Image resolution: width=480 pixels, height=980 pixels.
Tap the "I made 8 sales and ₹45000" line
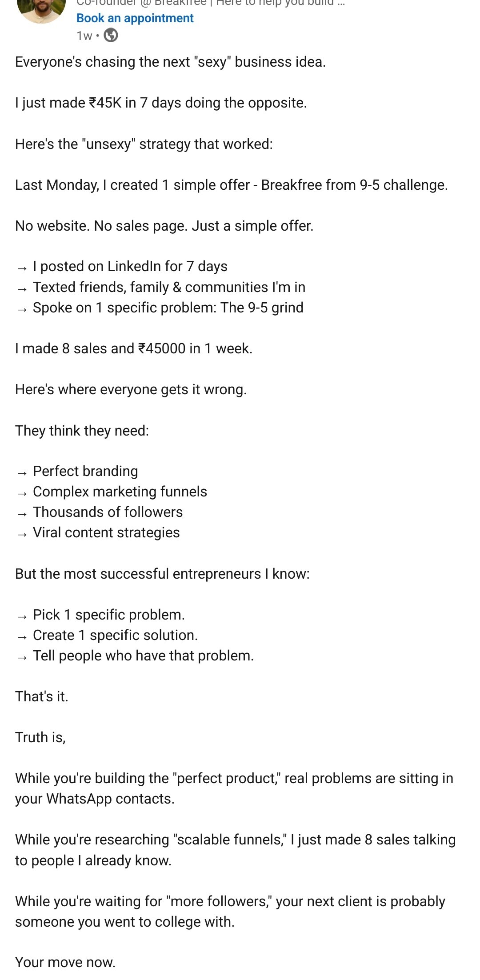[134, 348]
